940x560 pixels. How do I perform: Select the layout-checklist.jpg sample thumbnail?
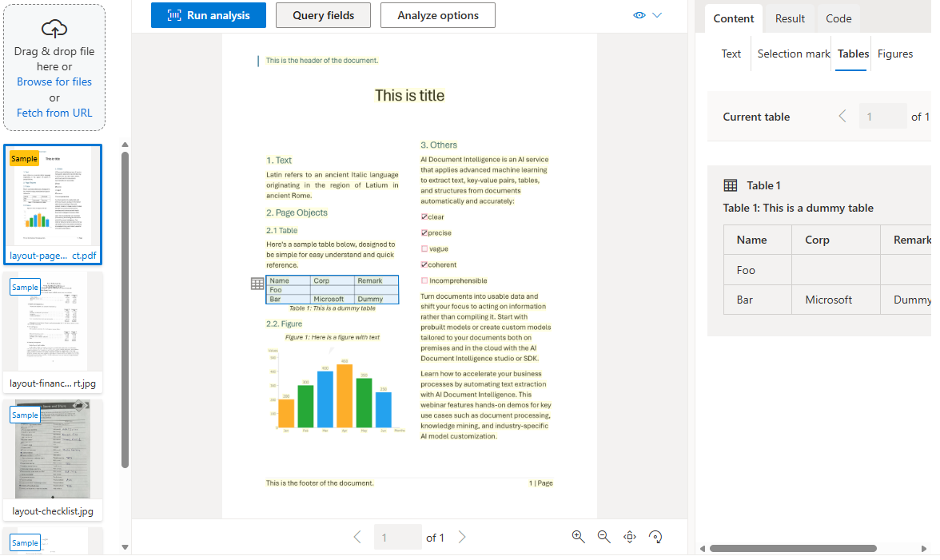53,447
